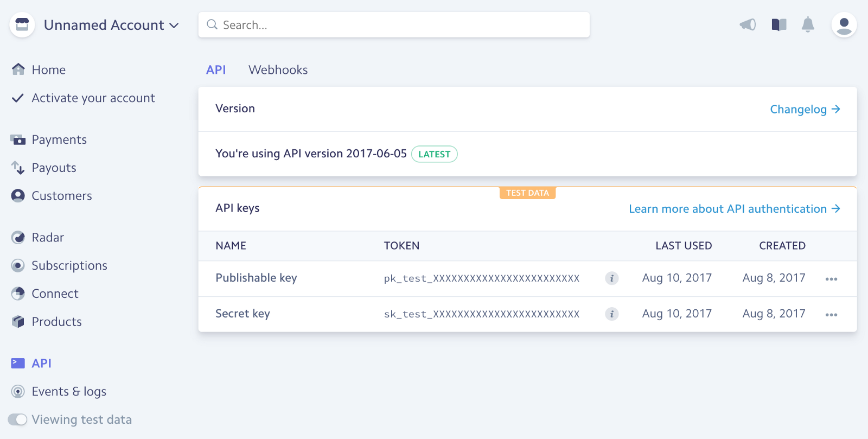Open the Changelog link
This screenshot has height=439, width=868.
click(x=805, y=110)
